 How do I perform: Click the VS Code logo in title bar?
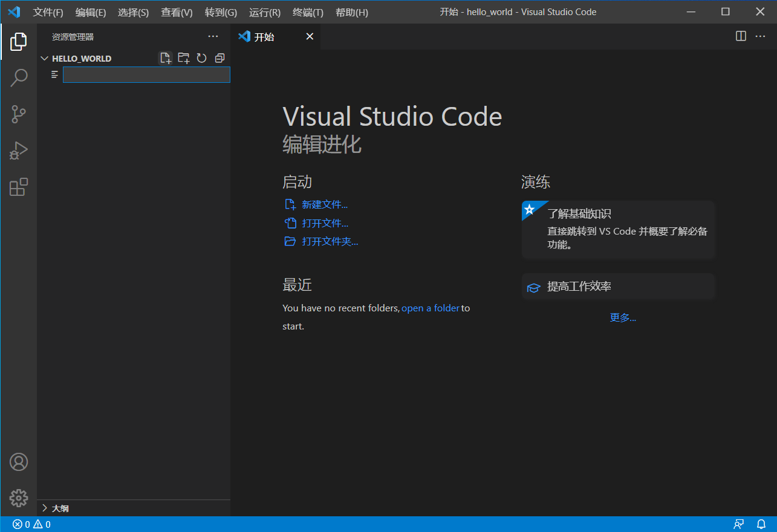(14, 12)
